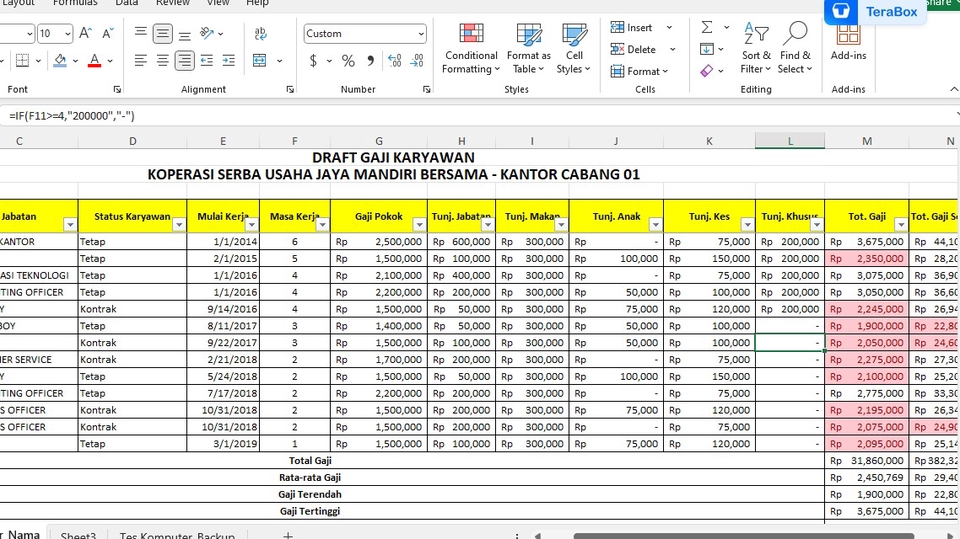This screenshot has width=960, height=539.
Task: Click the horizontal scrollbar thumb
Action: pos(743,536)
